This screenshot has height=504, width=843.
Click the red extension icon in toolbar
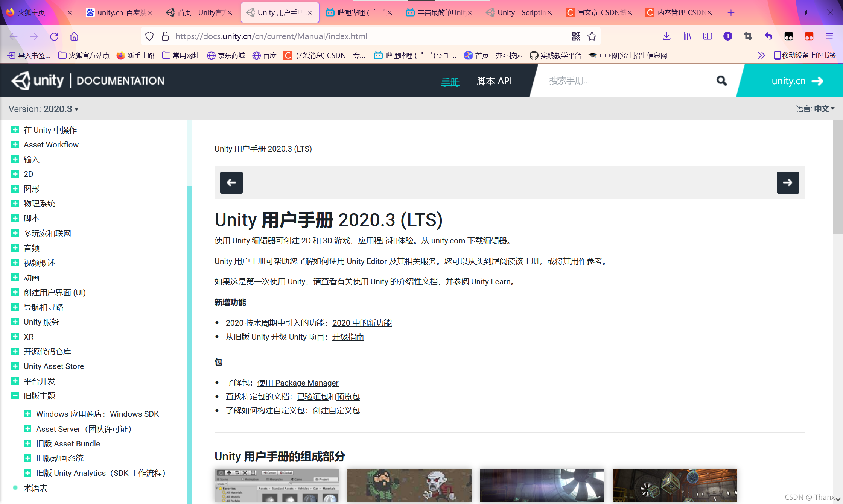click(809, 36)
